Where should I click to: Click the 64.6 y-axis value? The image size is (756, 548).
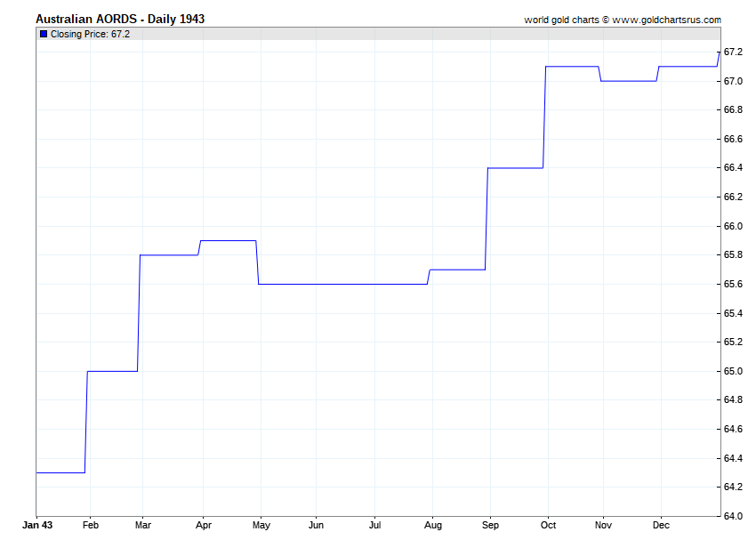[733, 430]
